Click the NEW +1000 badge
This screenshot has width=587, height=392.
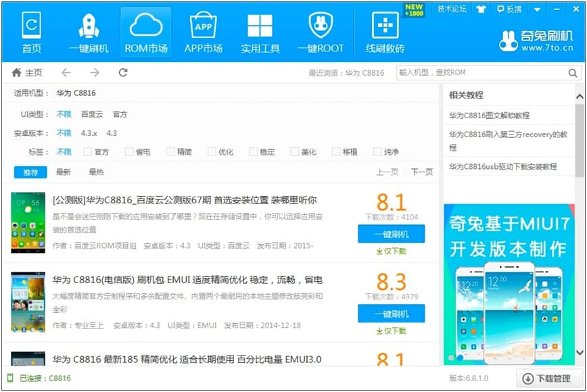(x=414, y=10)
